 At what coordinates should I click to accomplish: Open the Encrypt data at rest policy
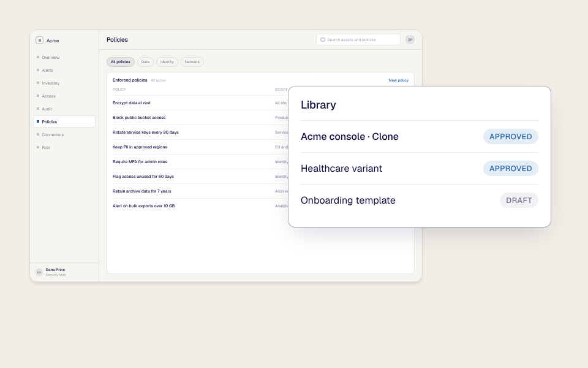(x=132, y=103)
